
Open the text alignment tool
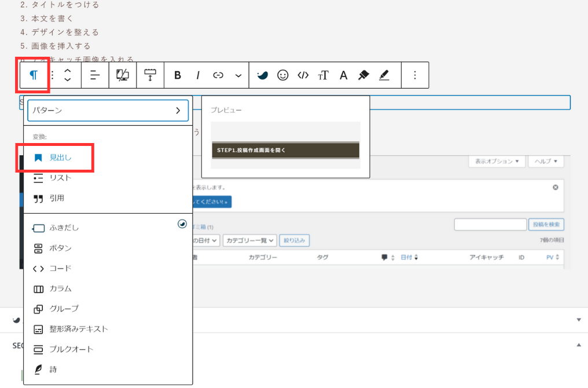click(x=95, y=75)
